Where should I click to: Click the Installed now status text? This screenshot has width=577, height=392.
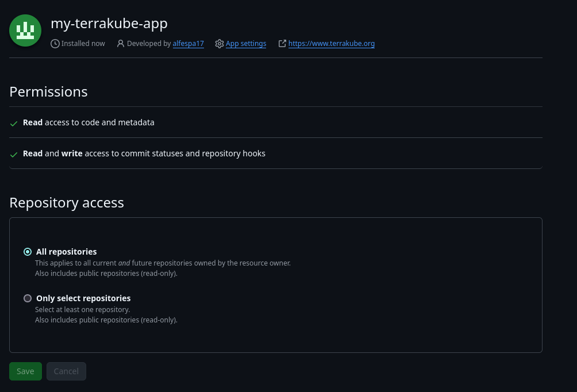click(83, 44)
